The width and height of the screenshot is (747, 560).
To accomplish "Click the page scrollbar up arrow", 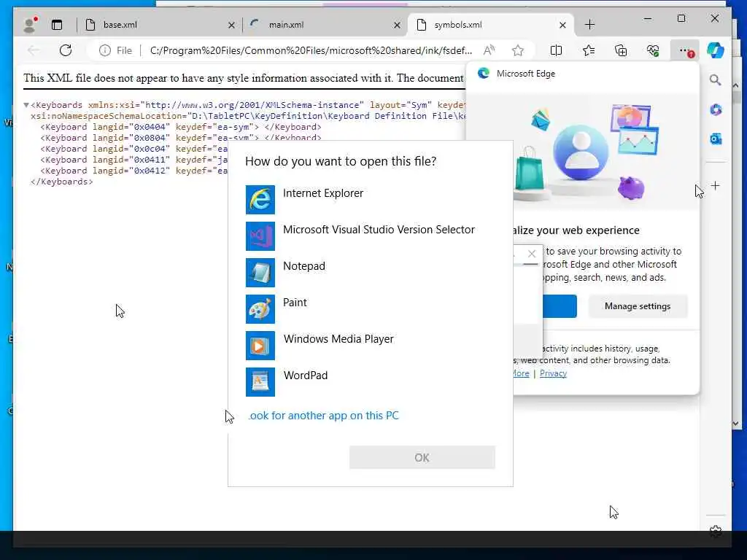I will pos(735,86).
